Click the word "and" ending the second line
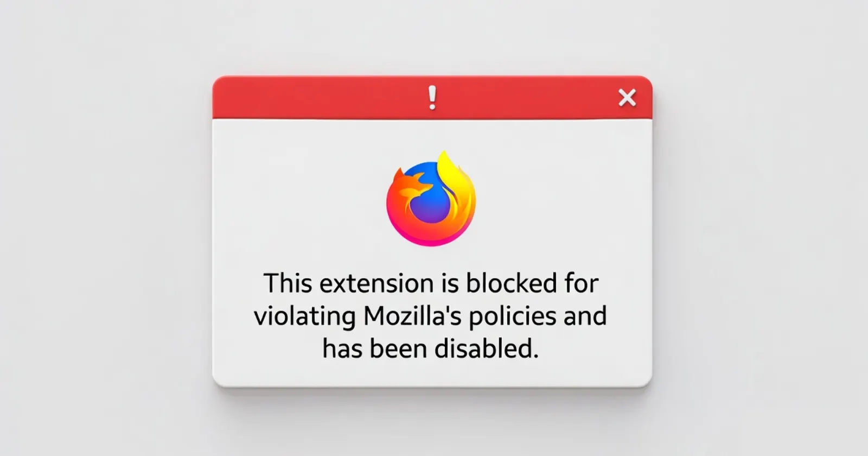 click(x=585, y=316)
